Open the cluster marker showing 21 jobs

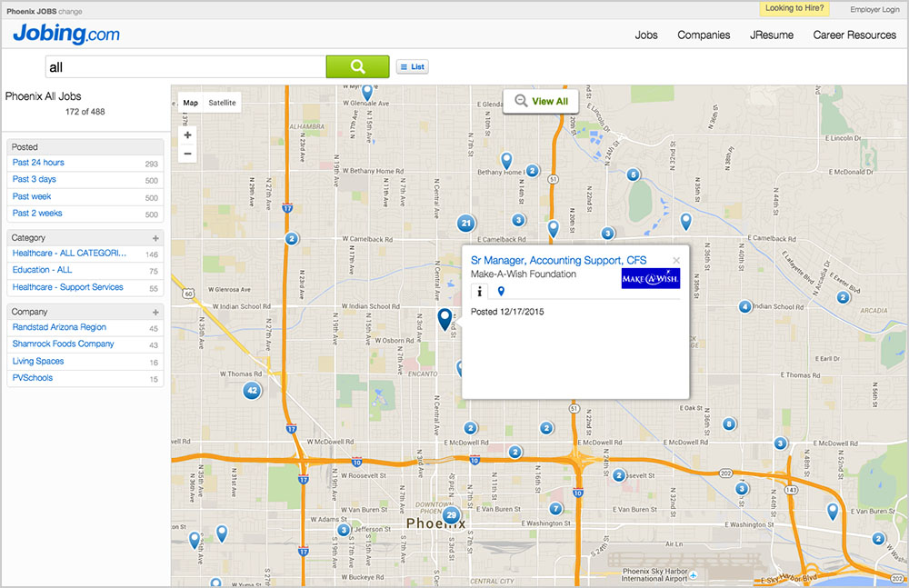tap(465, 224)
